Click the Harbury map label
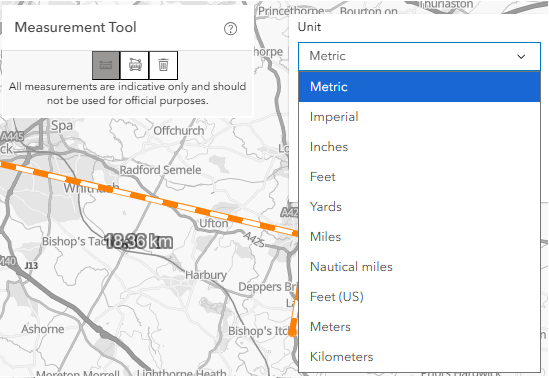This screenshot has width=549, height=378. tap(206, 275)
